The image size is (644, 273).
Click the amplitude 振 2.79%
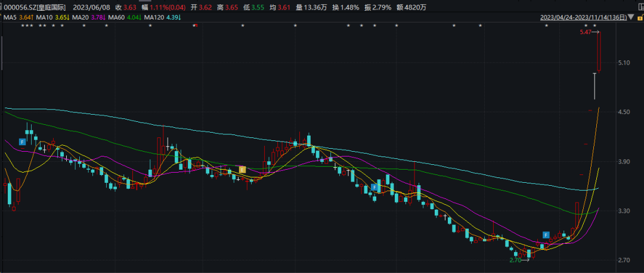(378, 7)
